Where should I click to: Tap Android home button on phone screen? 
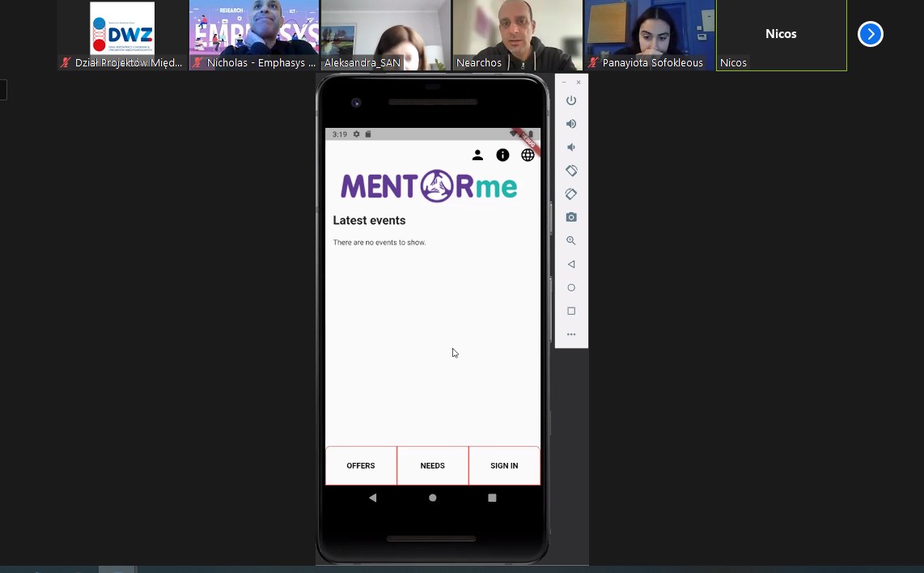433,498
